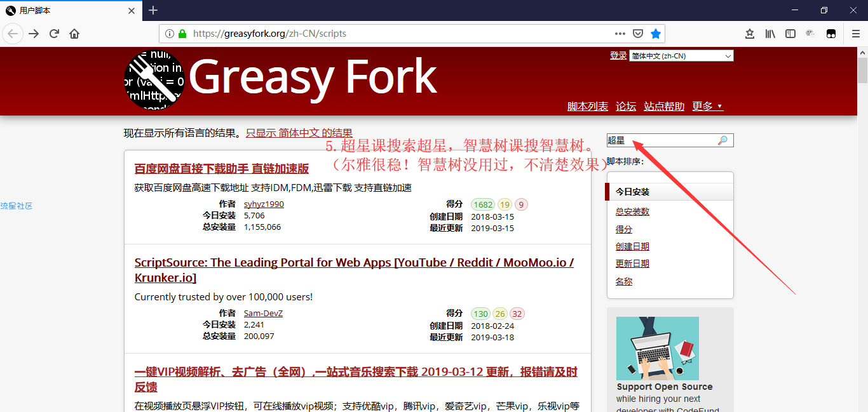Open the language selector dropdown
The image size is (868, 412).
[681, 56]
